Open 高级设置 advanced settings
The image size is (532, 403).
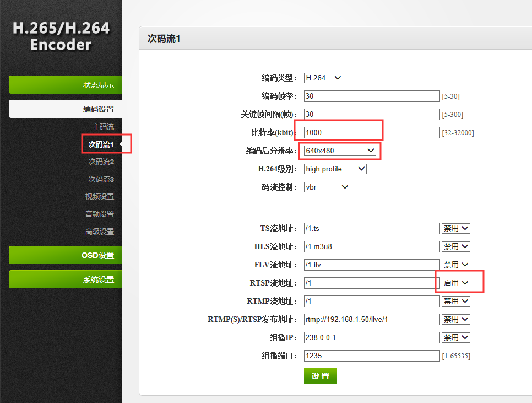pos(100,232)
